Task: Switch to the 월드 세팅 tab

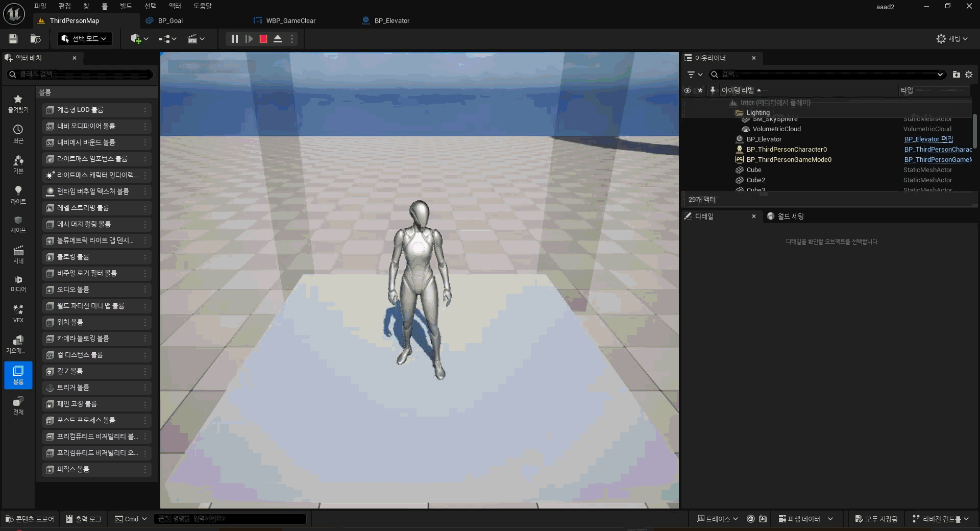Action: pyautogui.click(x=790, y=216)
